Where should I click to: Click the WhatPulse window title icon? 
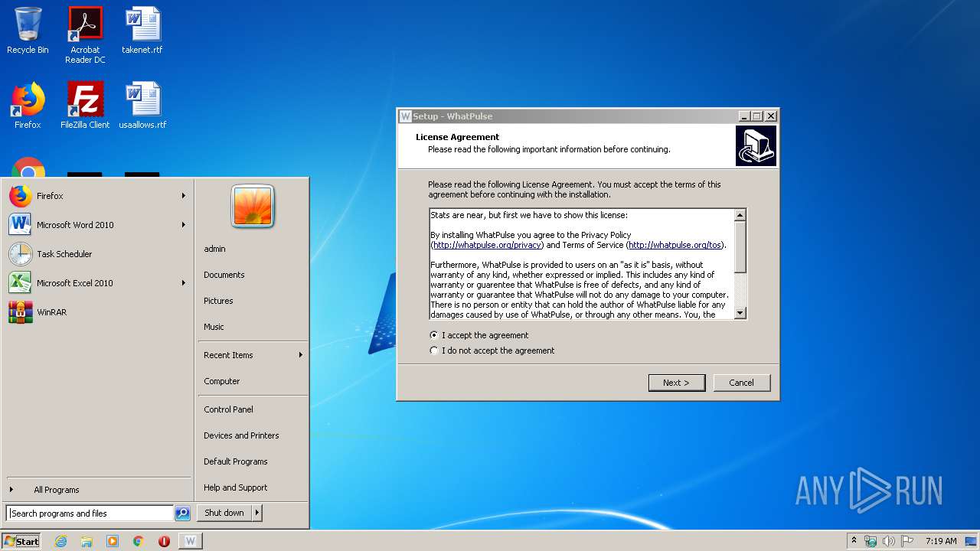[x=406, y=116]
